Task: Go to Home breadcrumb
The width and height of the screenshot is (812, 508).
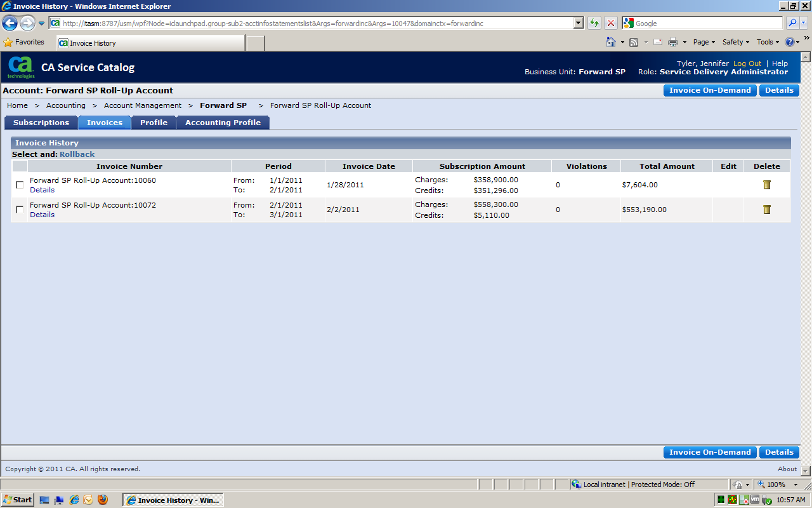Action: point(17,105)
